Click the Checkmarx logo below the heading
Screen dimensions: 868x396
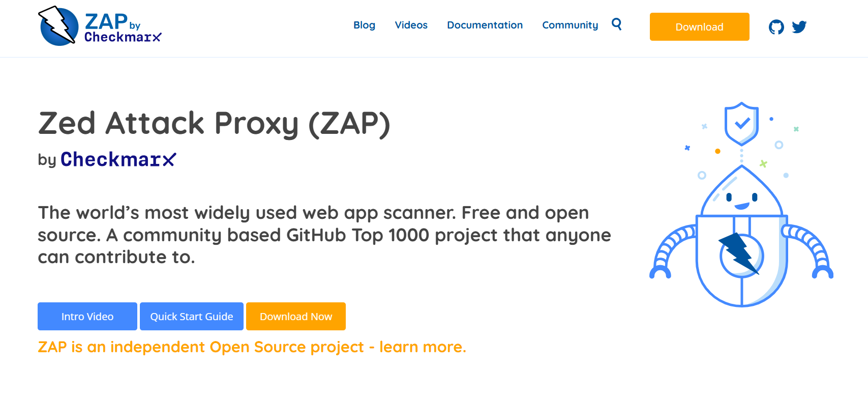[118, 159]
